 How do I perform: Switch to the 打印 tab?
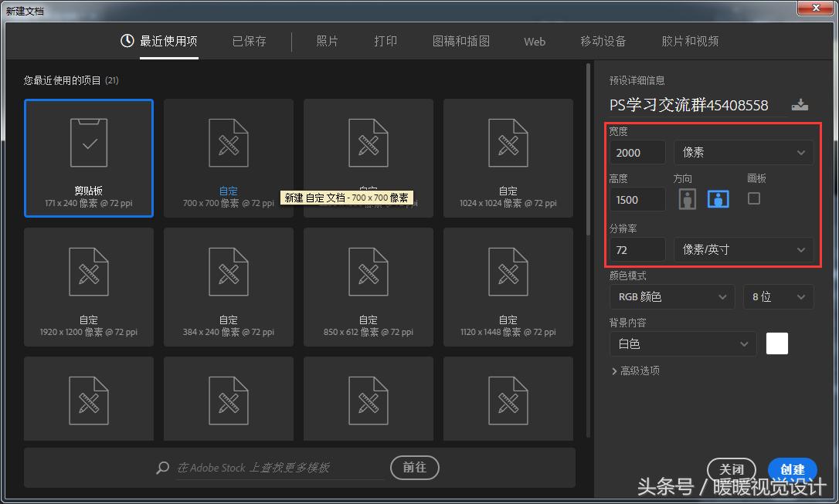coord(386,41)
